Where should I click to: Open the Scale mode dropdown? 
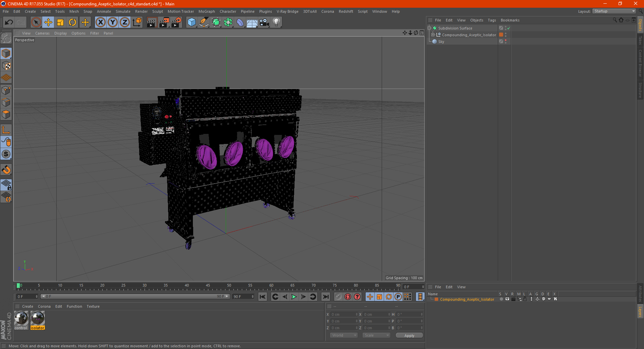click(376, 335)
